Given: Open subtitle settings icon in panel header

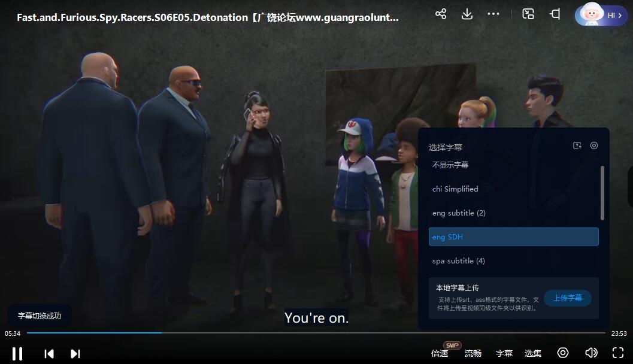Looking at the screenshot, I should click(594, 145).
